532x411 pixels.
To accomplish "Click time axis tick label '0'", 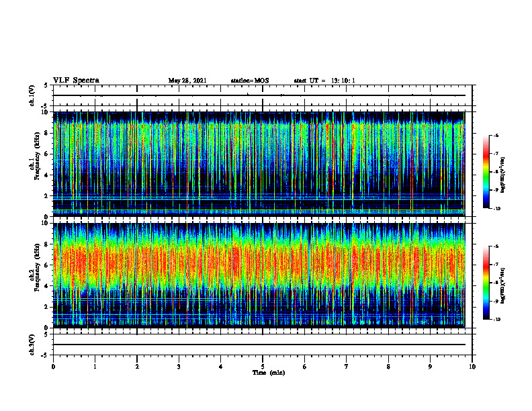I will pos(53,367).
